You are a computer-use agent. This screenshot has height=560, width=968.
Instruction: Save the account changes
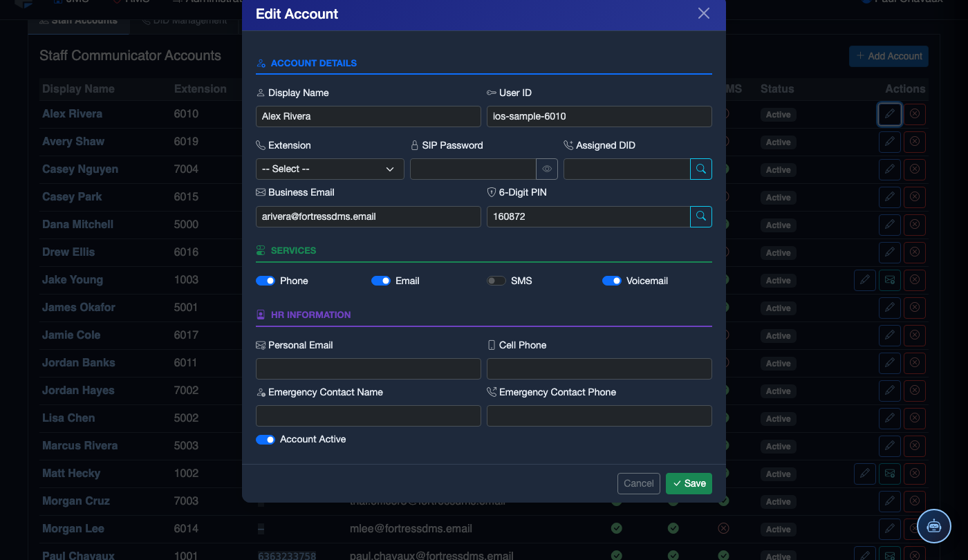click(x=689, y=483)
